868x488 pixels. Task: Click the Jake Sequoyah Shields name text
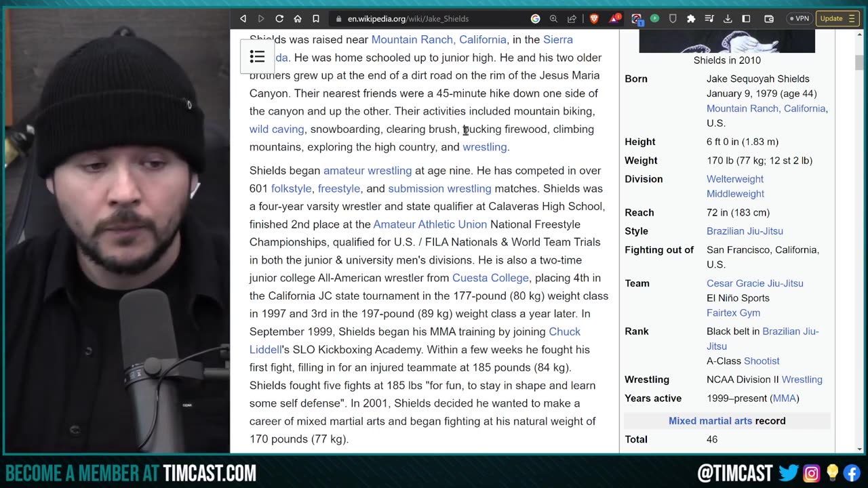758,79
